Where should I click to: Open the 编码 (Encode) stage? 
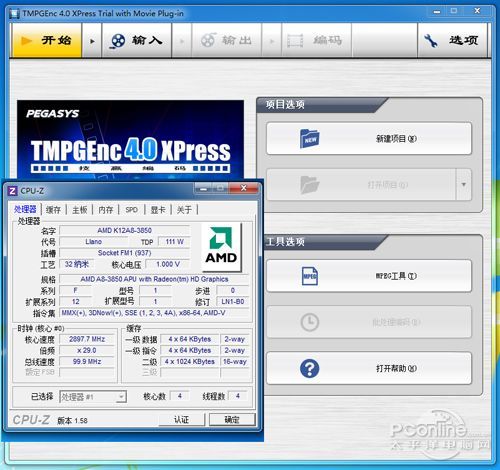tap(317, 40)
